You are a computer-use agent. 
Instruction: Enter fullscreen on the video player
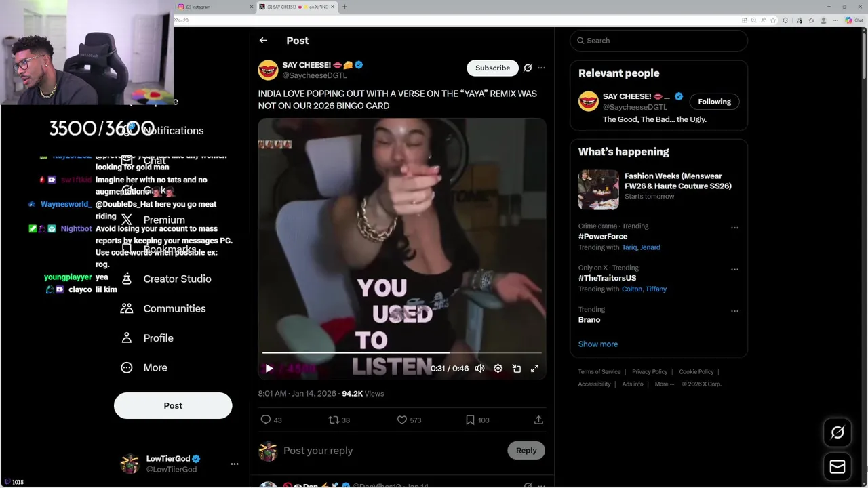pos(534,369)
